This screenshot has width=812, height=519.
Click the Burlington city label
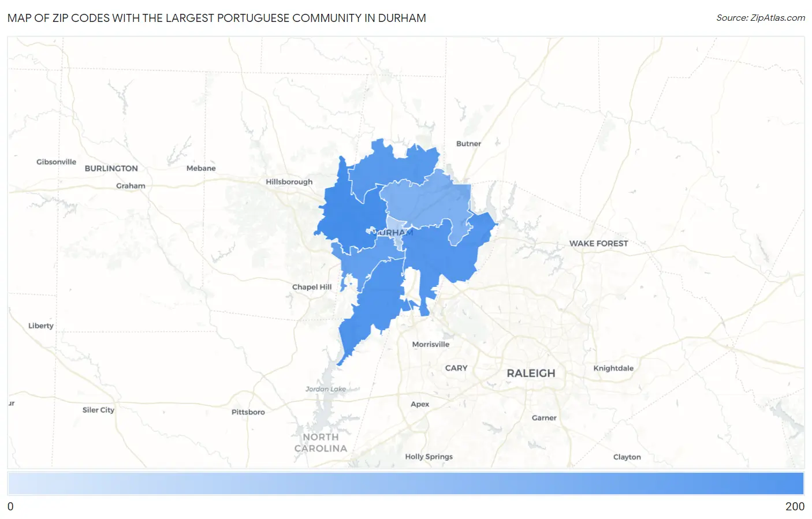point(111,169)
